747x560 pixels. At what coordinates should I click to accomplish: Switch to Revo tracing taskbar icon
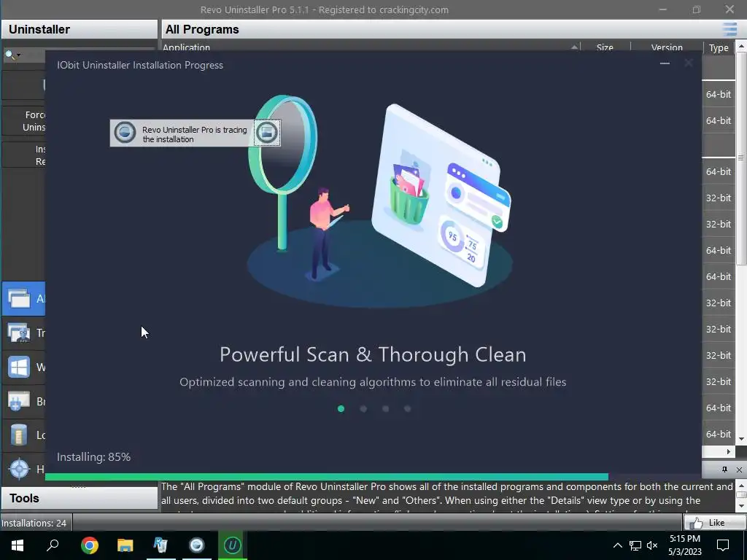click(197, 545)
